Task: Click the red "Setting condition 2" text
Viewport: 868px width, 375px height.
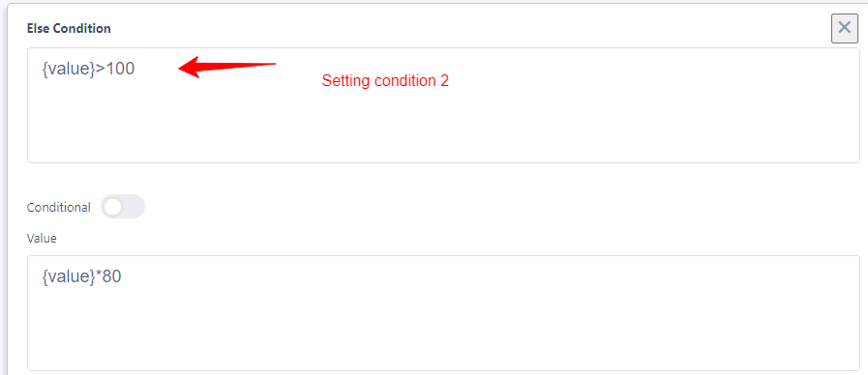Action: [385, 81]
